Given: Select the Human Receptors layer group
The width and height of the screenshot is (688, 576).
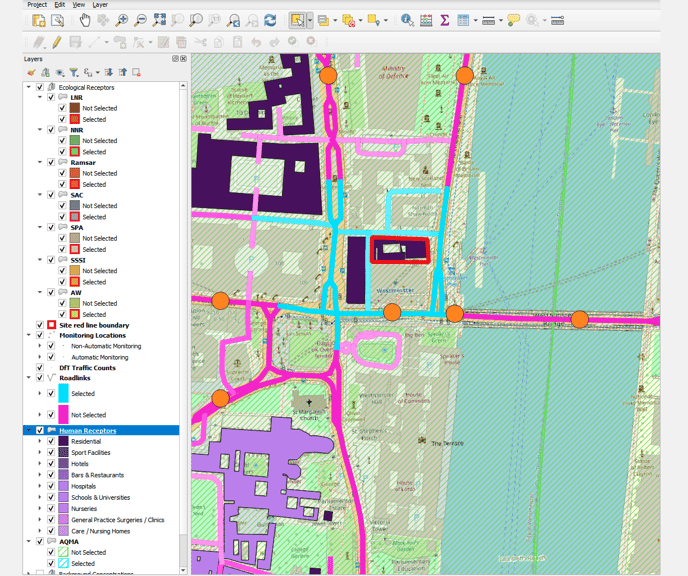Looking at the screenshot, I should coord(87,431).
